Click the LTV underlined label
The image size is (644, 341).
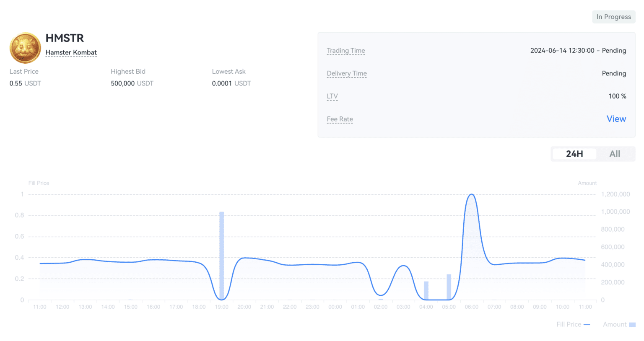332,96
